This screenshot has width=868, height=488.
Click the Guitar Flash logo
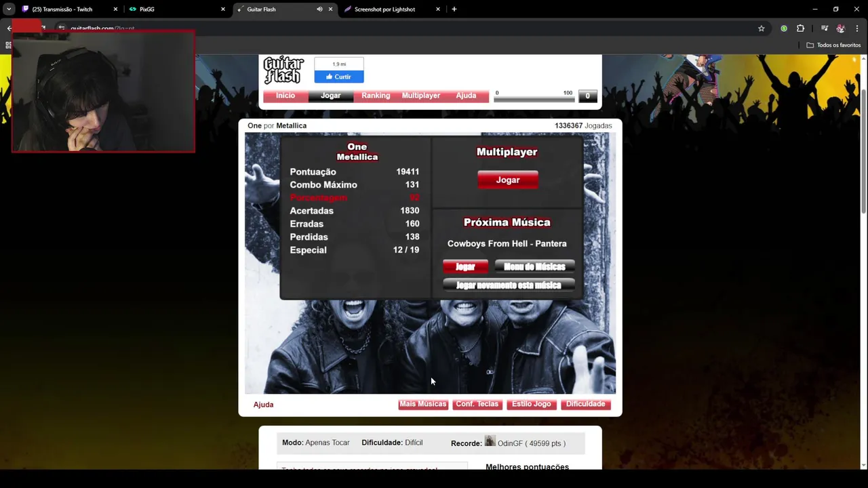click(x=283, y=70)
